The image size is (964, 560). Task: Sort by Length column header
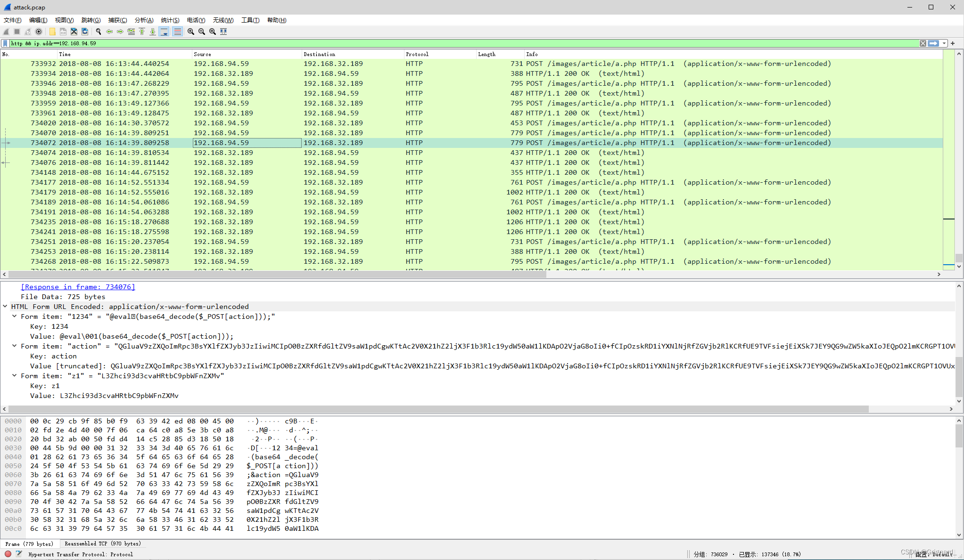(x=500, y=54)
